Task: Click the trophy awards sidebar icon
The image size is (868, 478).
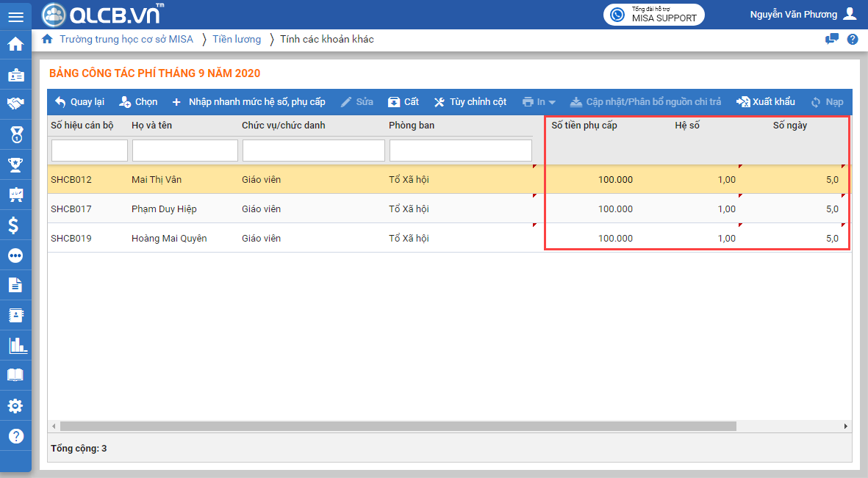Action: point(15,164)
